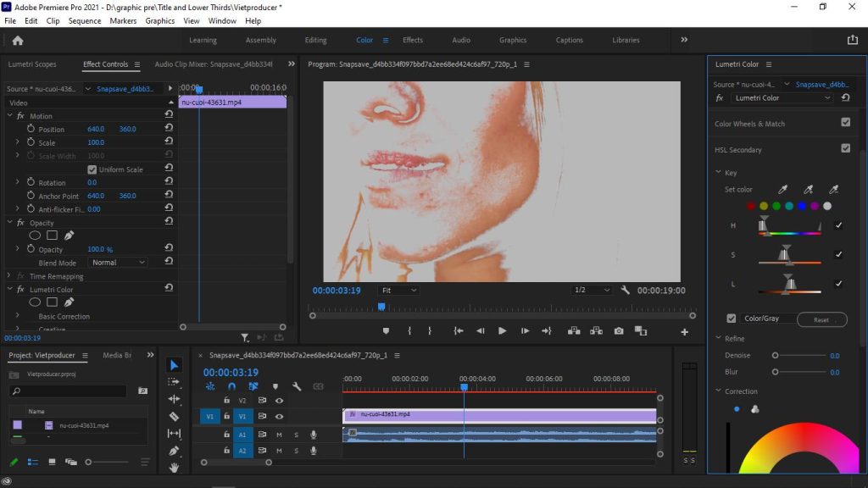This screenshot has width=868, height=488.
Task: Open the Fit zoom level dropdown
Action: (x=398, y=290)
